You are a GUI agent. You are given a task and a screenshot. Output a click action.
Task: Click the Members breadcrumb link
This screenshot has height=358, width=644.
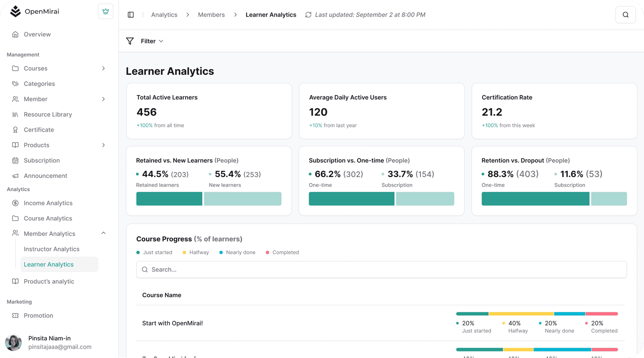click(x=211, y=15)
